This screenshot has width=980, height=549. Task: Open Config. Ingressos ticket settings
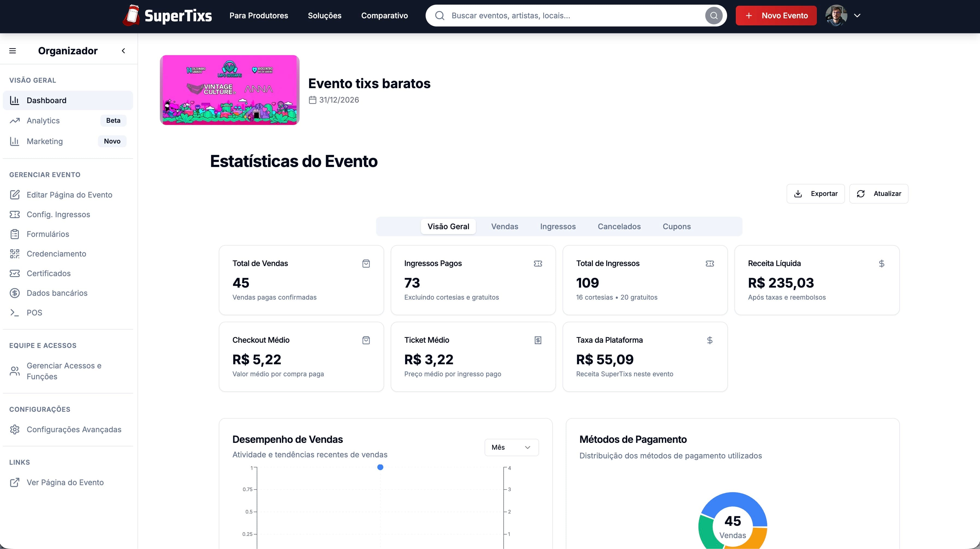[68, 214]
